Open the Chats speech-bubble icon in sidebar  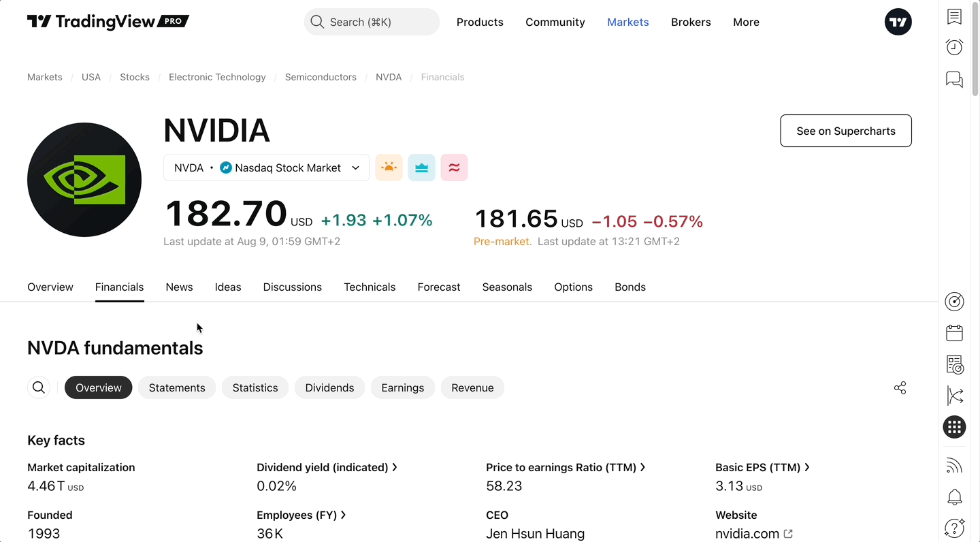pos(954,80)
